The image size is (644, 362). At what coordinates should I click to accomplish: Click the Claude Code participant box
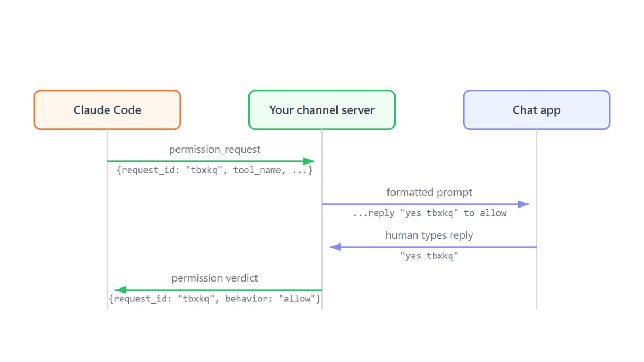pos(107,110)
